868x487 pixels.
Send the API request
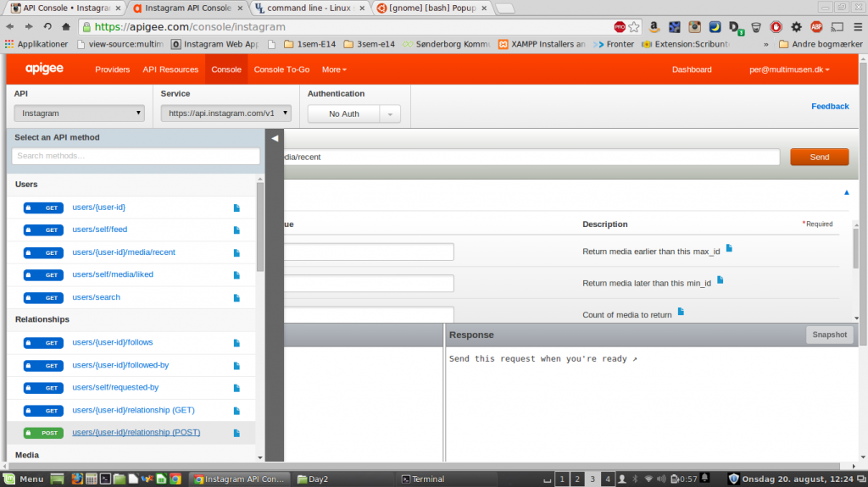click(820, 158)
